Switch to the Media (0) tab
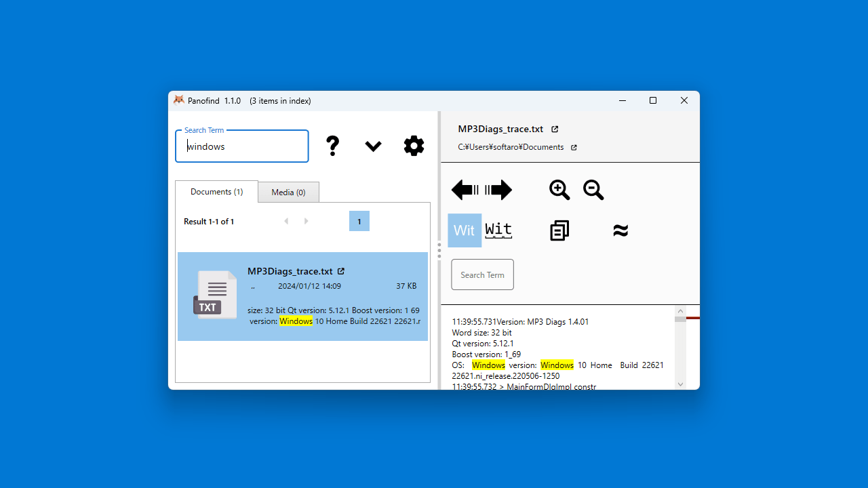Screen dimensions: 868x488 288,192
